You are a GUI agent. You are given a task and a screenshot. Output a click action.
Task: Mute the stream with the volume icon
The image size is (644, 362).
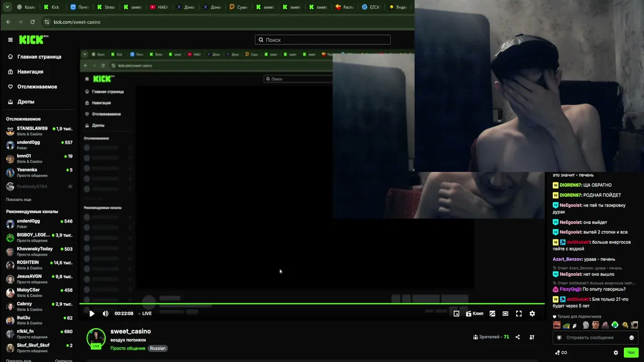[x=106, y=313]
